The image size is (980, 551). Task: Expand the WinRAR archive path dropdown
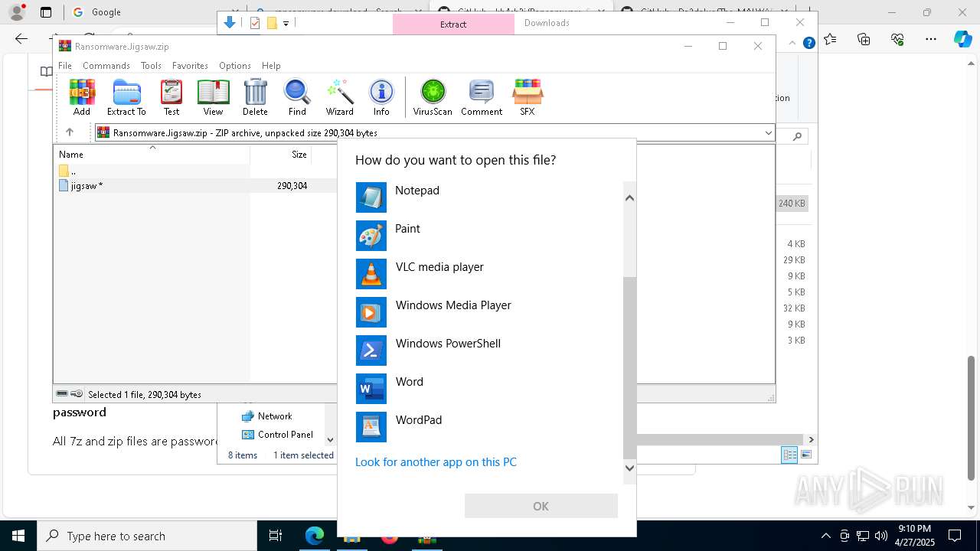768,133
